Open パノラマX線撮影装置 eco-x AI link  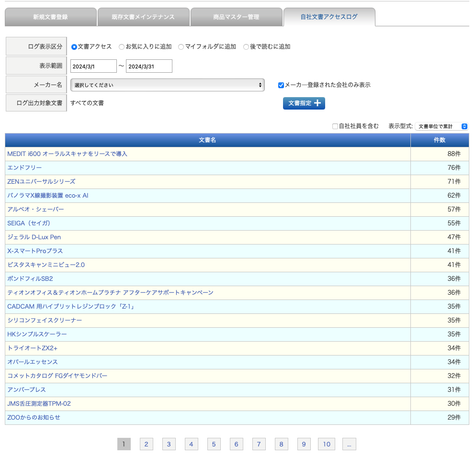48,195
